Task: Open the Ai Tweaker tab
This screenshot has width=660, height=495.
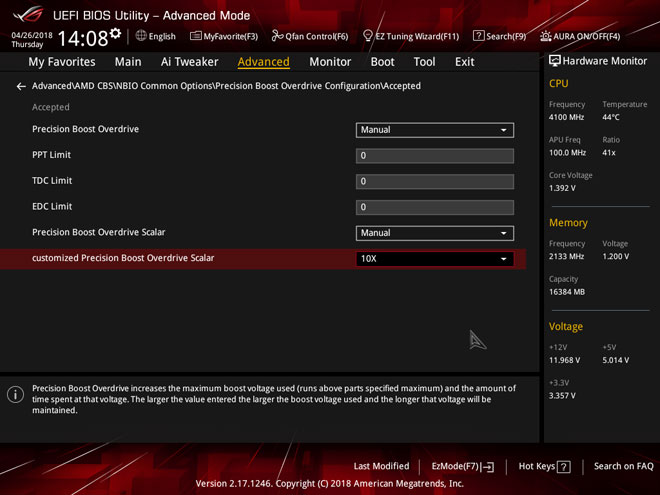Action: 189,62
